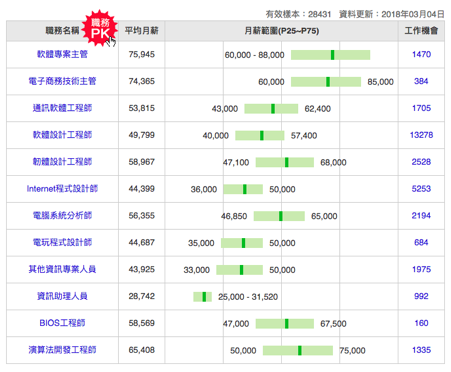Click the 75,000 upper range value
The image size is (451, 372).
[353, 351]
